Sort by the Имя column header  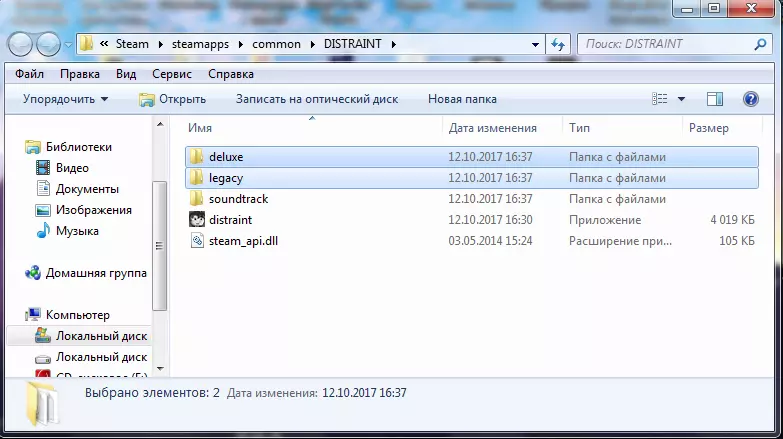[x=200, y=128]
